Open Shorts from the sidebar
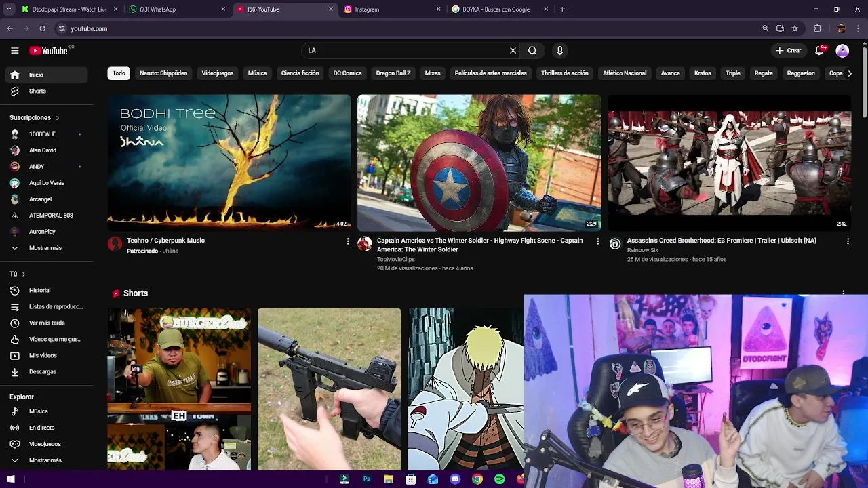The height and width of the screenshot is (488, 868). pos(45,91)
